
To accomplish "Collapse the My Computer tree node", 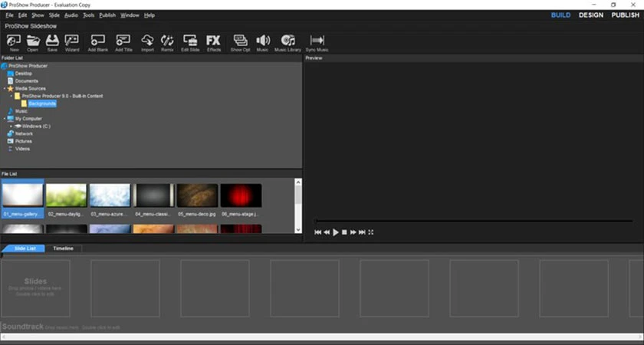I will point(5,119).
